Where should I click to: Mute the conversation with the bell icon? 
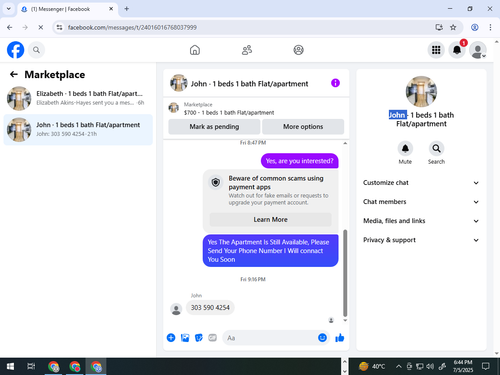click(405, 149)
